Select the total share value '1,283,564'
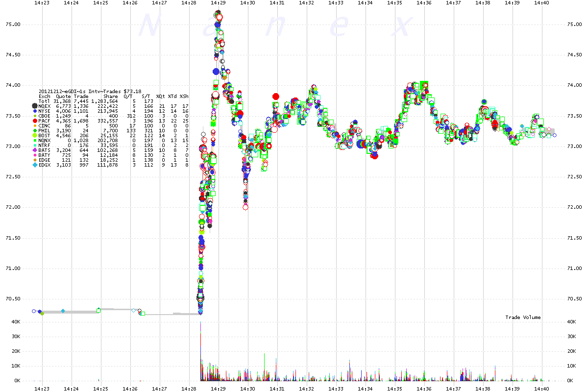 point(106,101)
